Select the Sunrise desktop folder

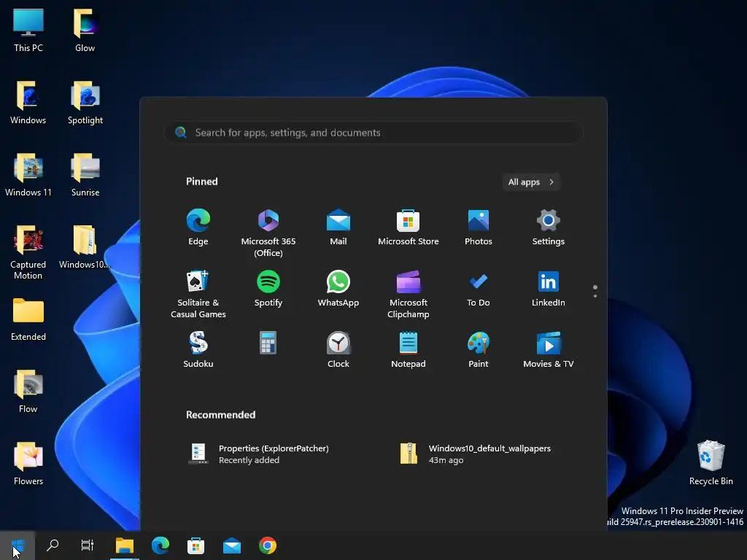[85, 175]
